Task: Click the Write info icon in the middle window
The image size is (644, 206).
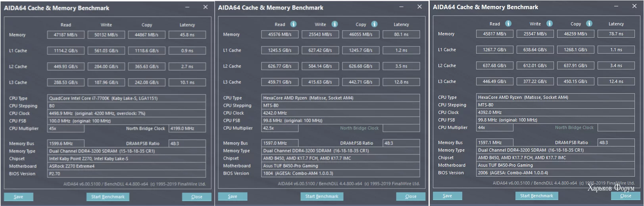Action: point(334,24)
